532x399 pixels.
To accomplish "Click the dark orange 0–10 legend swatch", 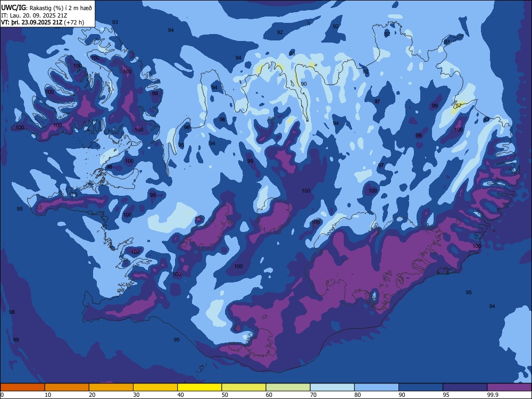I will [x=22, y=387].
